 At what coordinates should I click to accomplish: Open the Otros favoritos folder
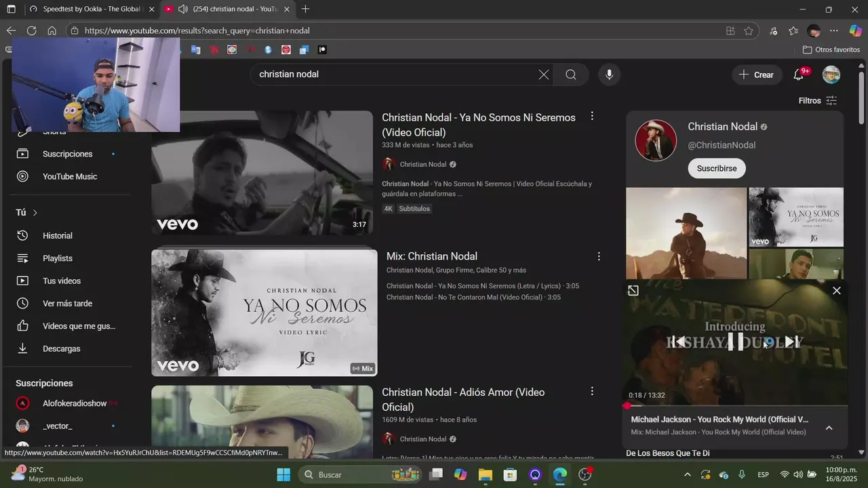pos(831,49)
